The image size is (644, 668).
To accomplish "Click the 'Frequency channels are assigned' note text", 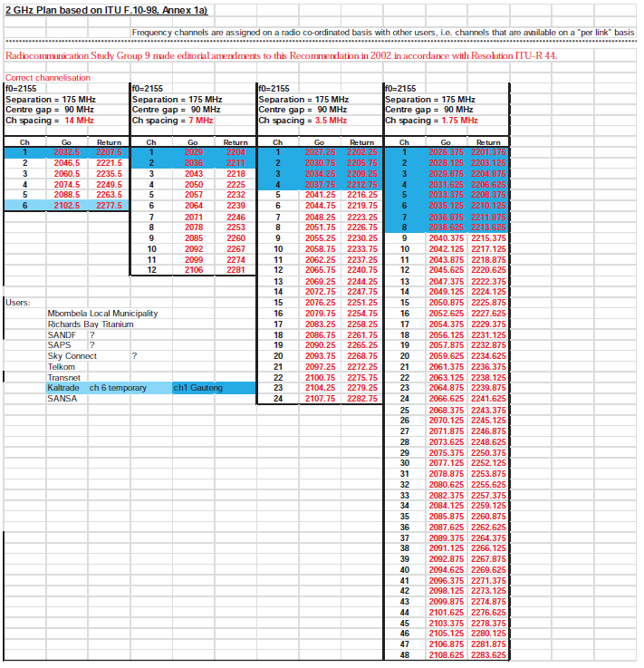I will (x=383, y=33).
